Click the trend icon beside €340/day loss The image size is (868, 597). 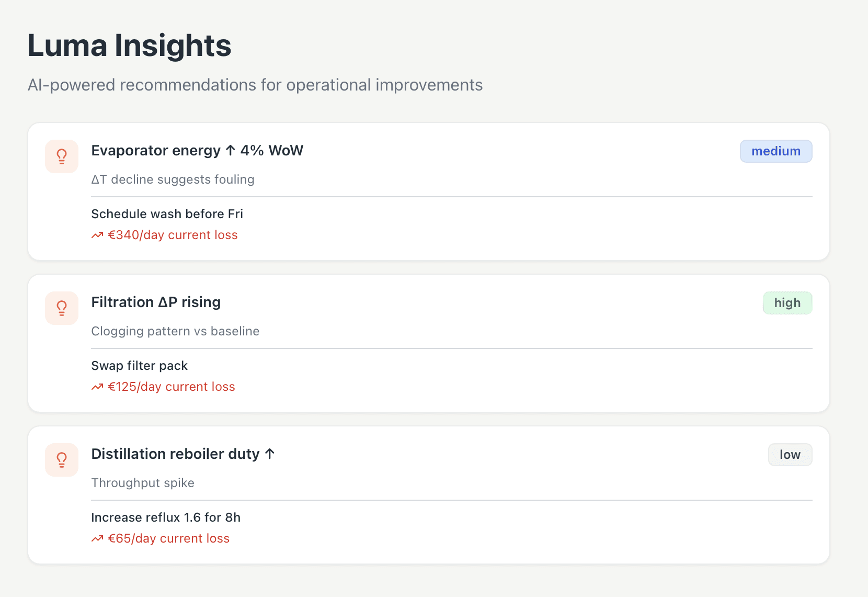97,235
